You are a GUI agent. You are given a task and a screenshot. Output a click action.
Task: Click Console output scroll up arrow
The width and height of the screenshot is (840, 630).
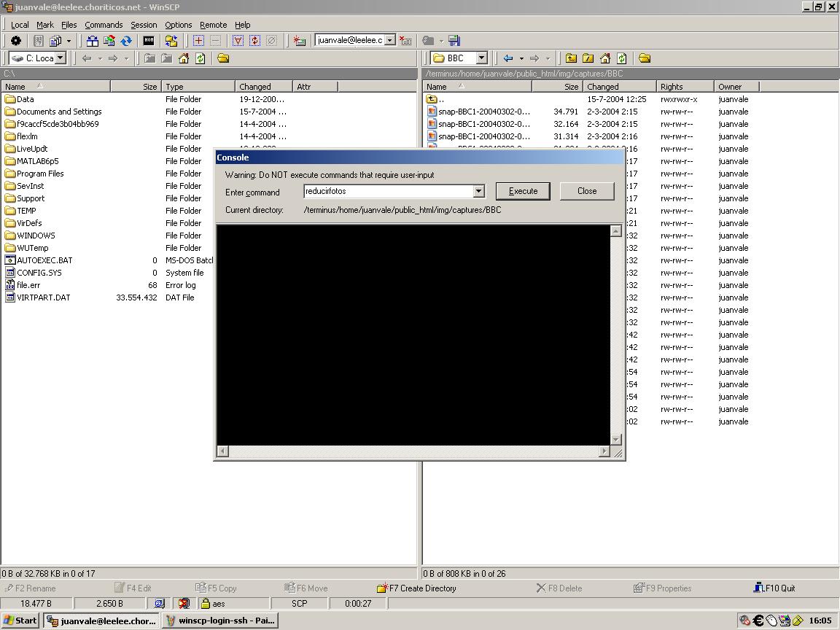616,231
